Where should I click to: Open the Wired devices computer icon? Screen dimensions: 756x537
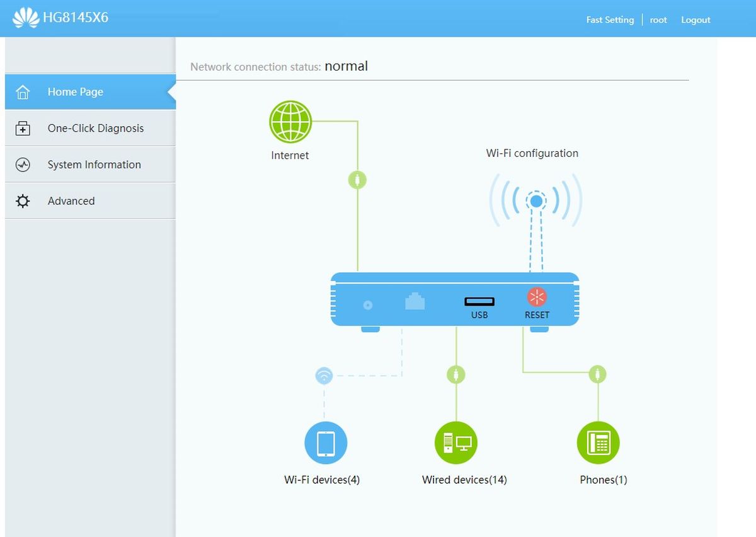pos(456,443)
